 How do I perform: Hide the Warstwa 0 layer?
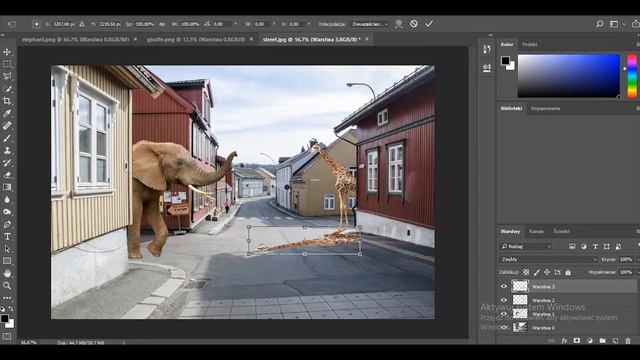pos(504,327)
